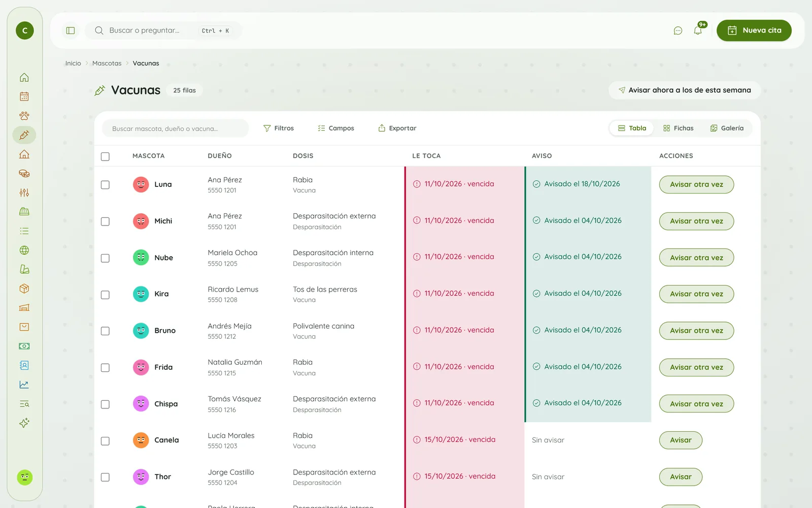The height and width of the screenshot is (508, 812).
Task: Open the globe icon in sidebar
Action: [24, 250]
